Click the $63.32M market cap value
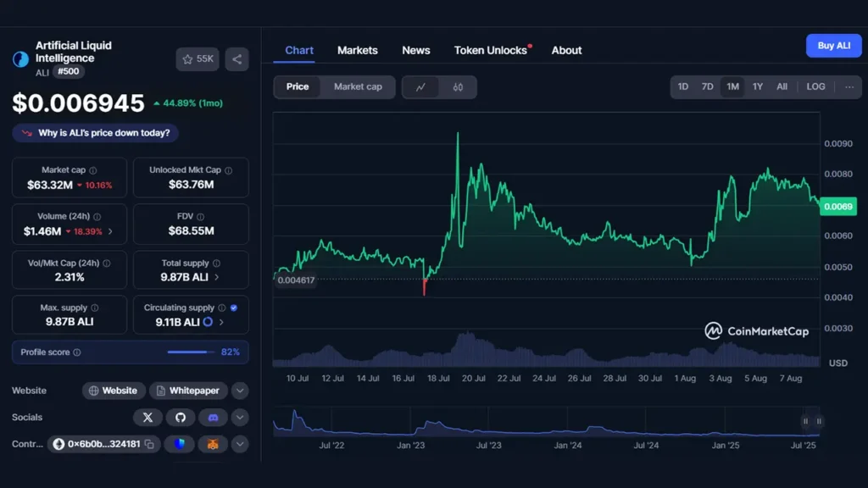 pyautogui.click(x=50, y=185)
